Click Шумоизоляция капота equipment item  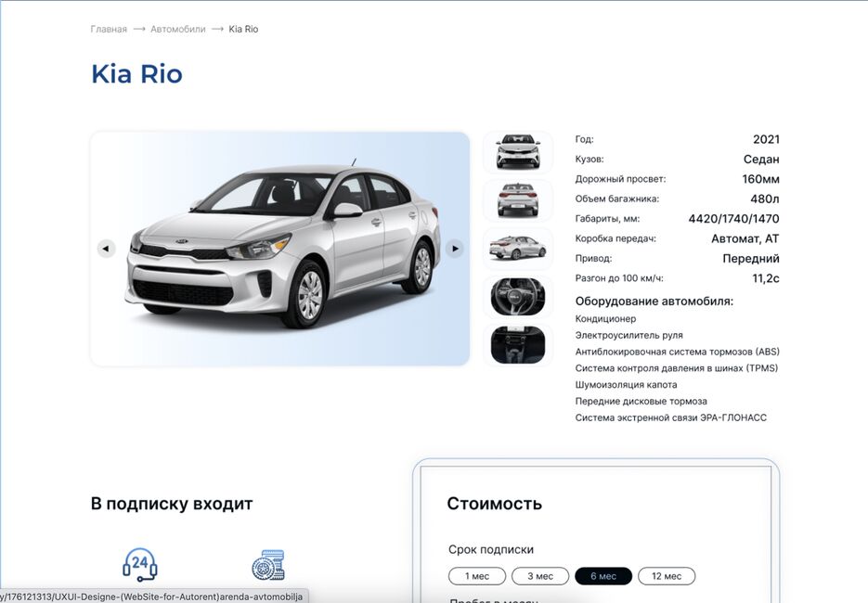[626, 385]
